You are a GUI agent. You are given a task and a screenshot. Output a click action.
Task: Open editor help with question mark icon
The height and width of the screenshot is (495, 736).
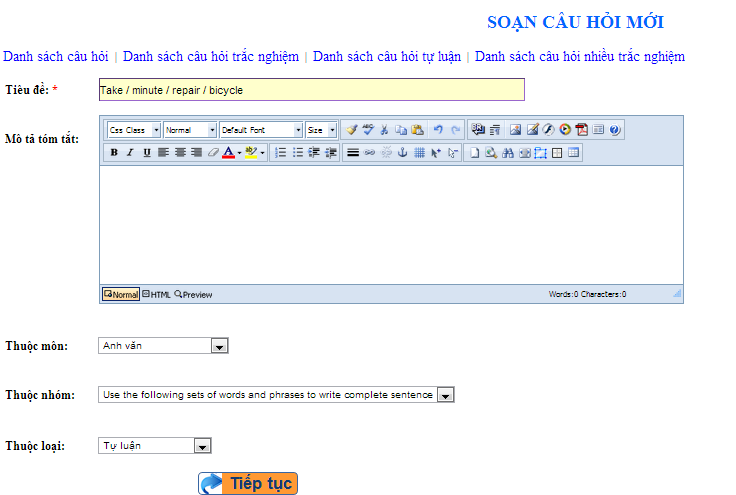point(615,130)
